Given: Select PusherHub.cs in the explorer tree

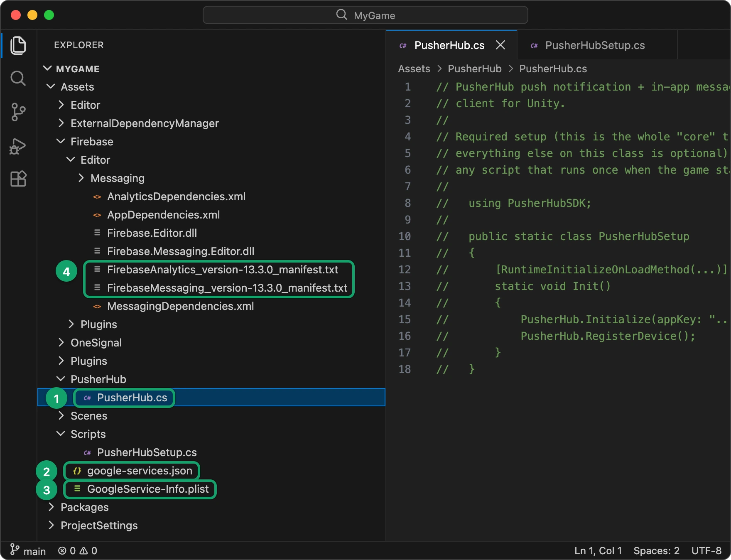Looking at the screenshot, I should point(211,398).
